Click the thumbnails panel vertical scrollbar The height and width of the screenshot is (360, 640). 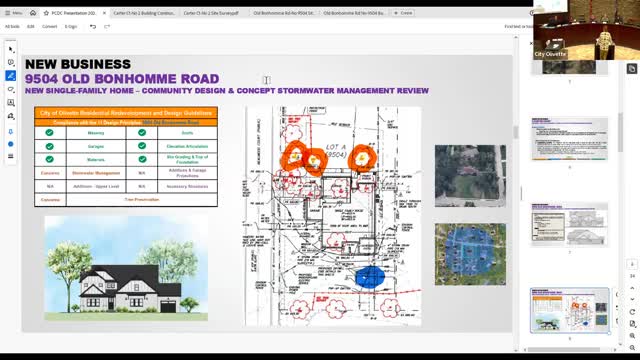620,133
